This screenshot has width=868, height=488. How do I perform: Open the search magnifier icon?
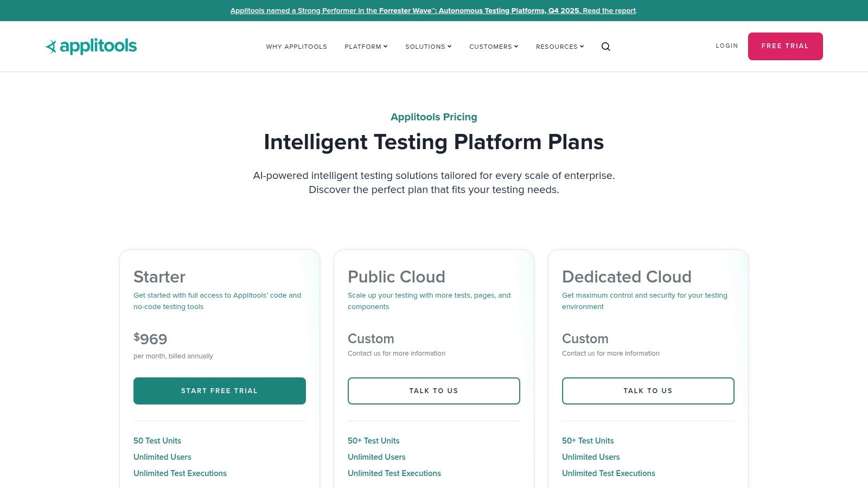pyautogui.click(x=606, y=47)
